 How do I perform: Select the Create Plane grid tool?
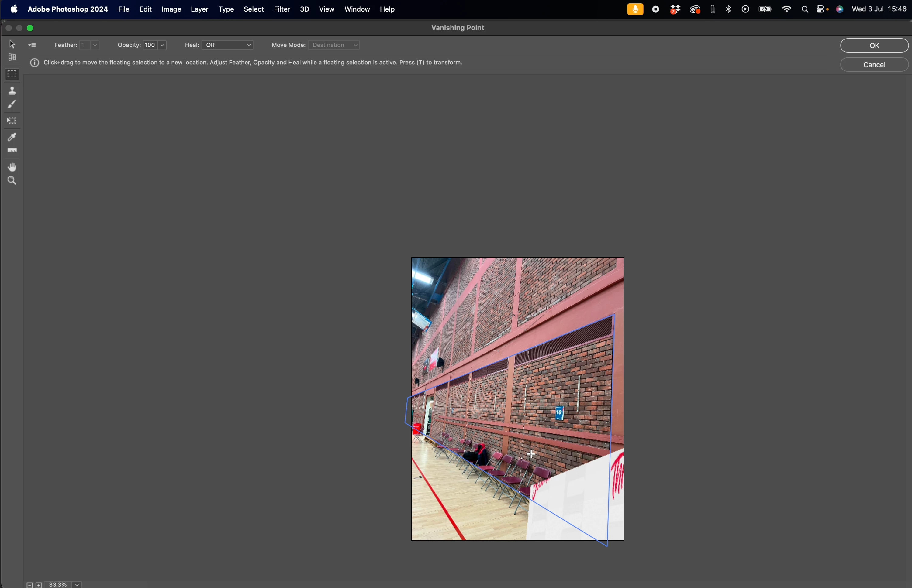[12, 58]
